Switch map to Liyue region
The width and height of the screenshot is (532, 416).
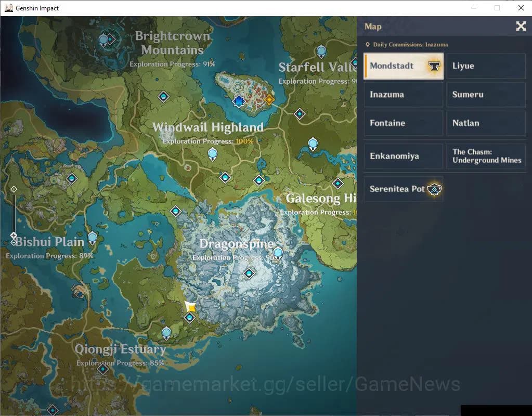coord(486,66)
